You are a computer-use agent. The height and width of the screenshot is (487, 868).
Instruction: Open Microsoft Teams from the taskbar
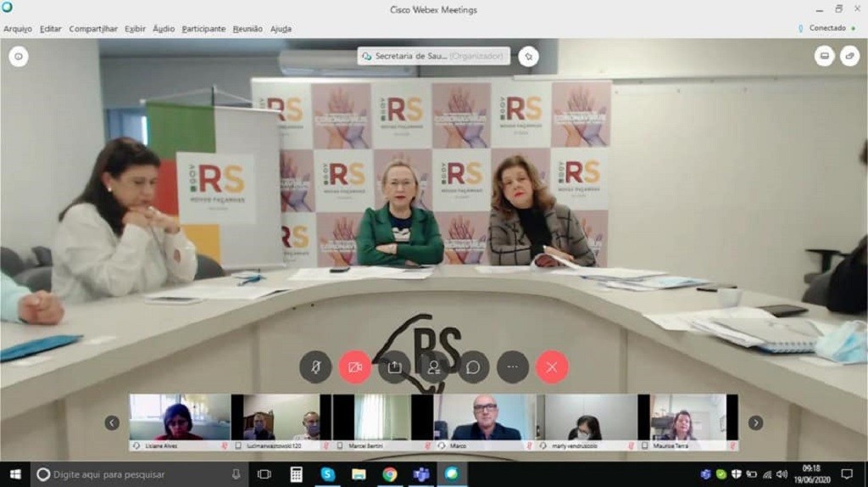[420, 474]
